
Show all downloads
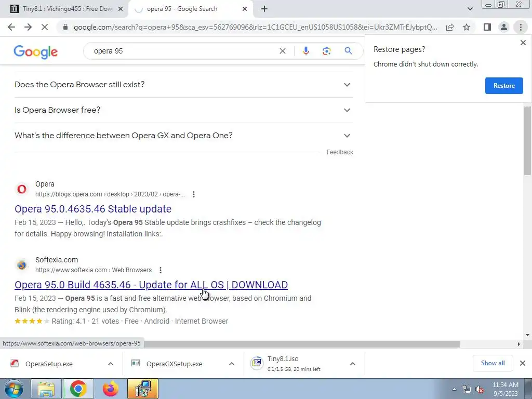click(x=493, y=363)
